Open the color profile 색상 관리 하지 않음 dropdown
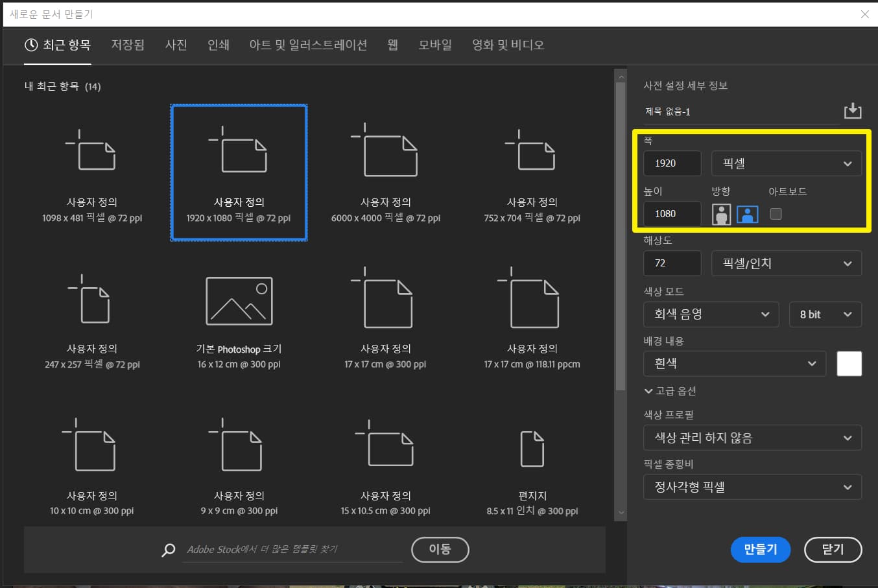 point(753,438)
